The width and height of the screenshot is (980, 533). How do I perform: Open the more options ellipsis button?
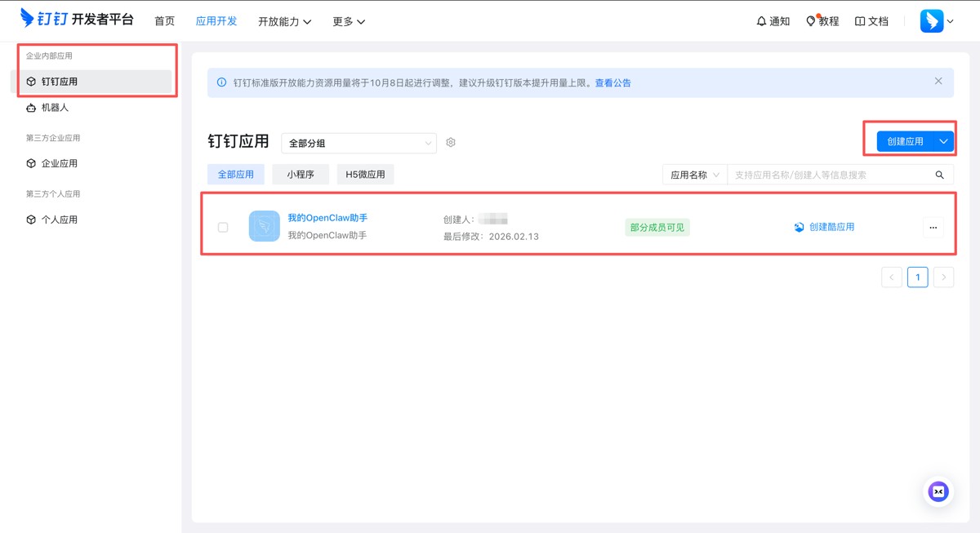pos(933,227)
